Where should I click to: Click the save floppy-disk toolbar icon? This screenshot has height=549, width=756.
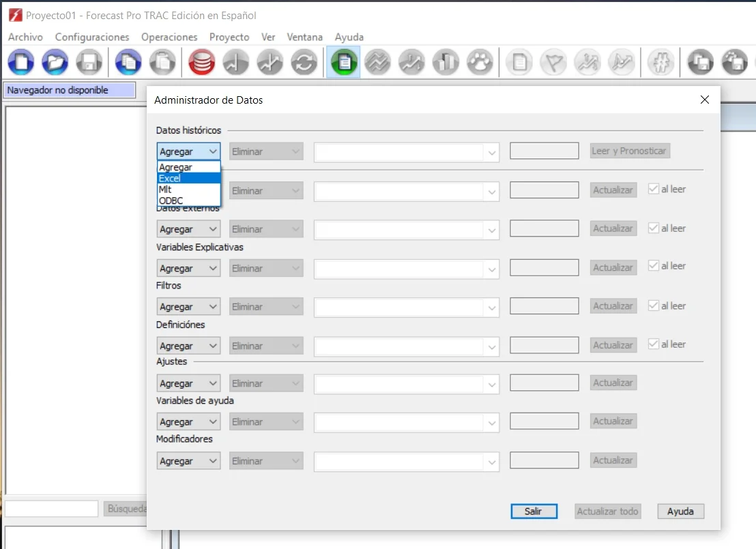89,62
